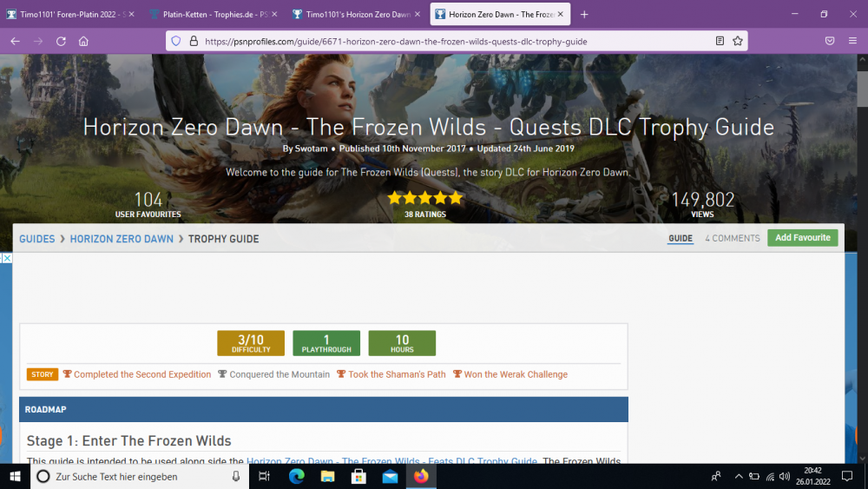
Task: Expand hidden system tray icons chevron
Action: coord(739,476)
